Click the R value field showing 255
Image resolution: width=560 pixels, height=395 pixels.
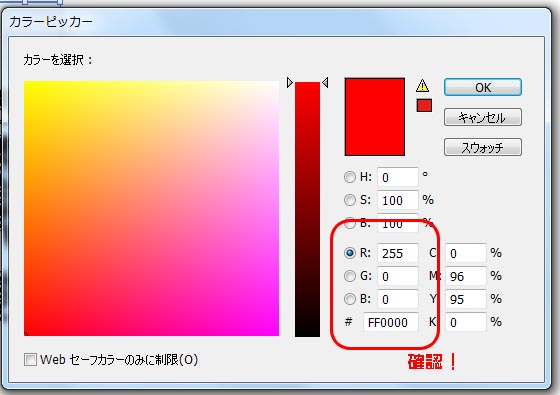398,253
